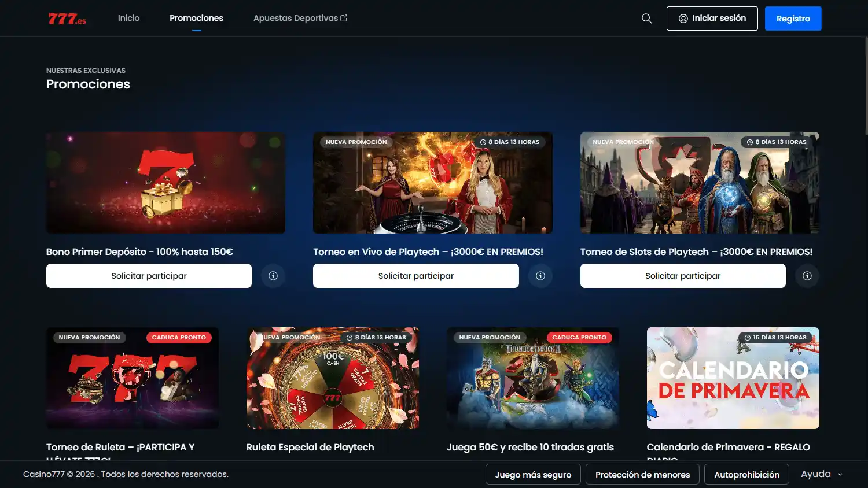Click the Juega 50€ y recibe 10 tiradas gratis title
The image size is (868, 488).
point(530,447)
